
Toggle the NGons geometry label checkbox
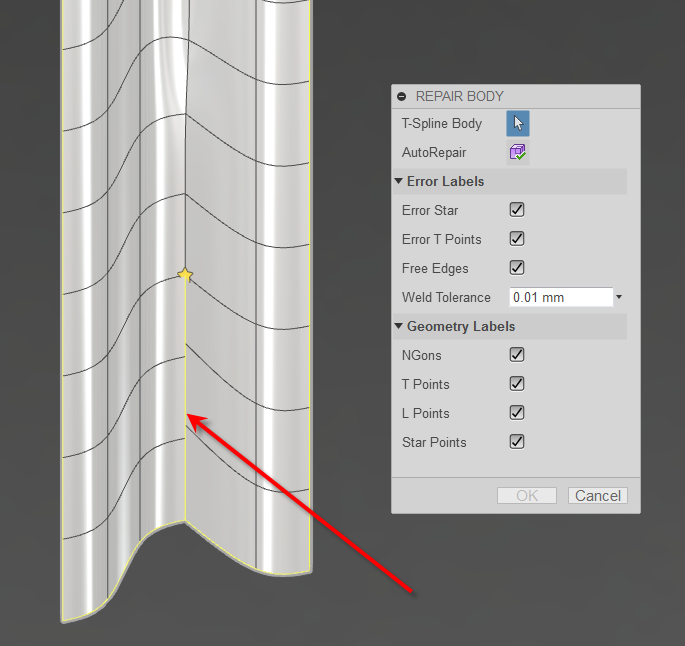click(x=517, y=355)
